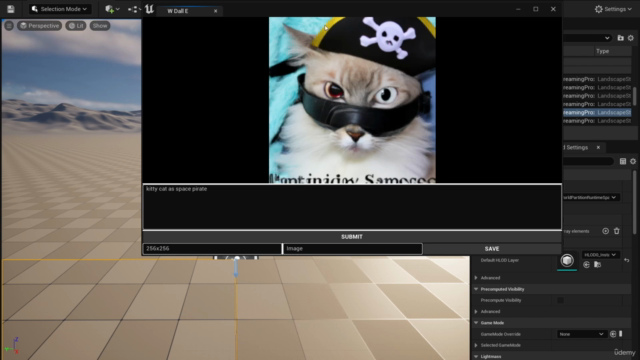The height and width of the screenshot is (360, 640).
Task: Select the first LandscapeSt row in Outliner
Action: pos(597,79)
